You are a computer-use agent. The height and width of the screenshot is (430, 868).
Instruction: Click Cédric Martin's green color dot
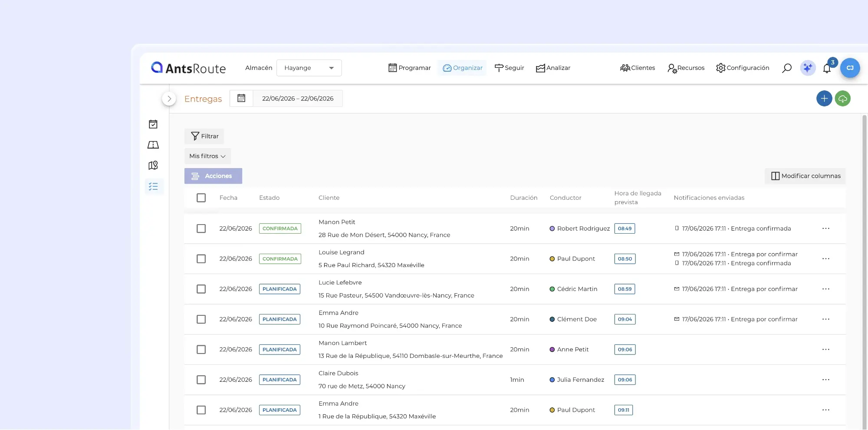coord(552,289)
